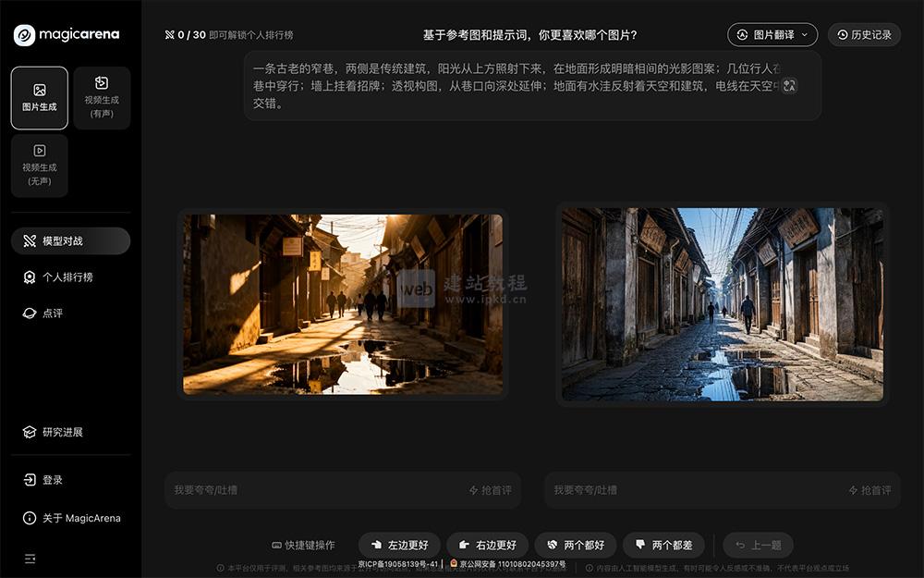The width and height of the screenshot is (924, 578).
Task: Click the 登录 login entry
Action: click(46, 479)
